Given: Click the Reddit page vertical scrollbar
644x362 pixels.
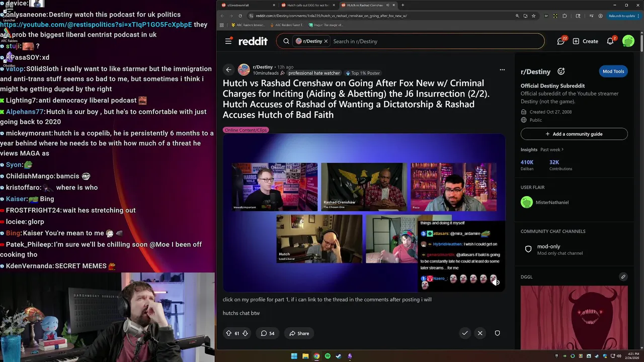Looking at the screenshot, I should [641, 42].
